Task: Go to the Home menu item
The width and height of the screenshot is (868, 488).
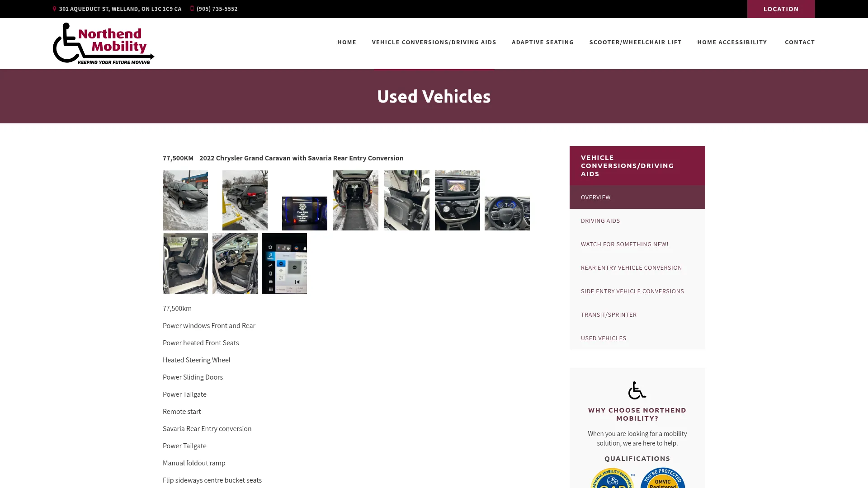Action: point(347,42)
